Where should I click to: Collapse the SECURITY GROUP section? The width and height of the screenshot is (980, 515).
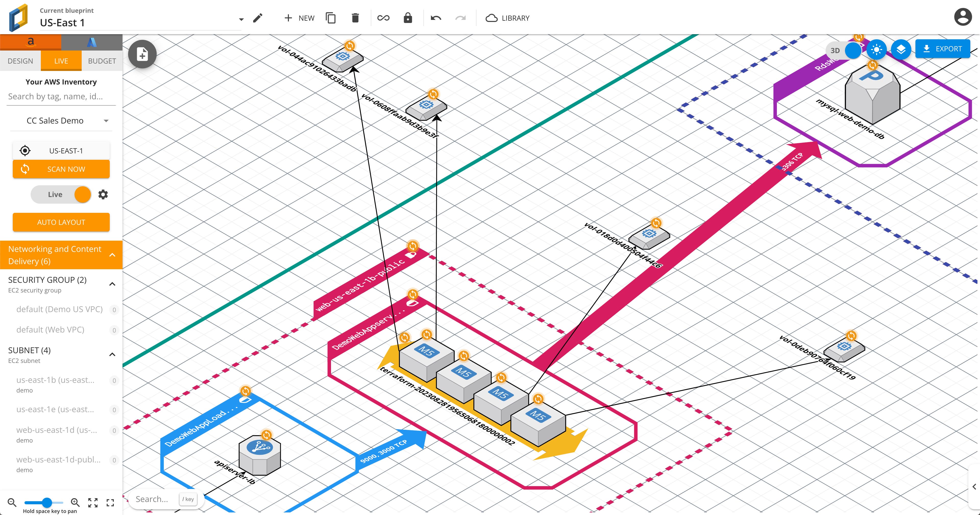click(112, 284)
